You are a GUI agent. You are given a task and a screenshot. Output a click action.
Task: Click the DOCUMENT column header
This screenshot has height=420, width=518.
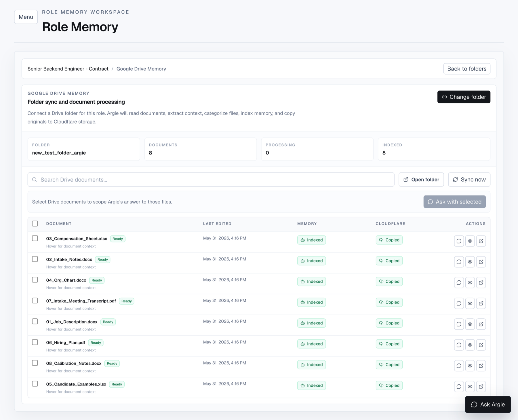pyautogui.click(x=59, y=224)
